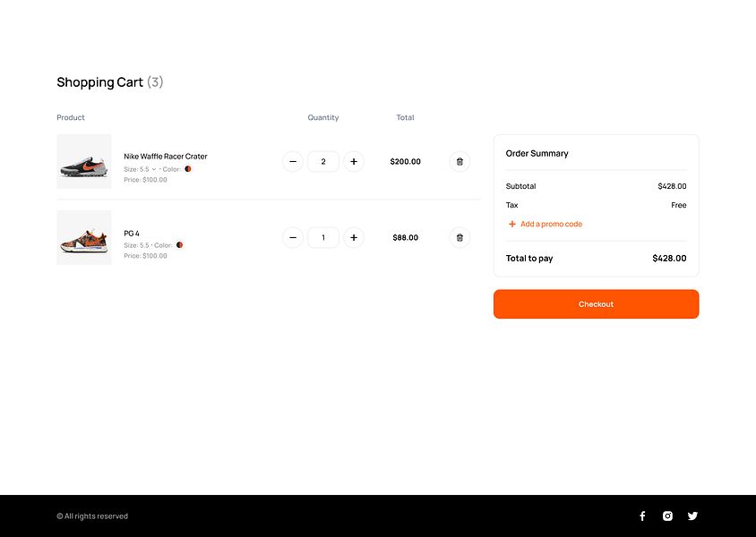Open Nike Waffle Racer Crater product thumbnail
This screenshot has width=756, height=537.
point(84,161)
